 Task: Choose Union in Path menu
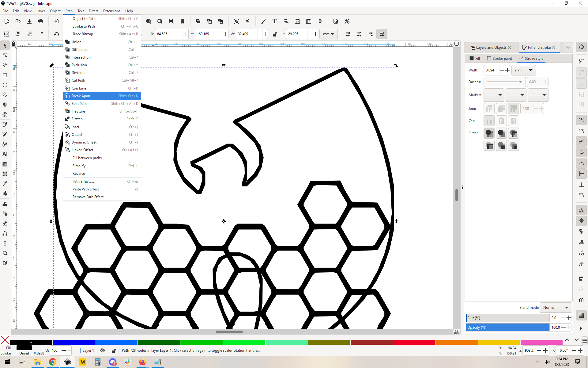pos(102,42)
